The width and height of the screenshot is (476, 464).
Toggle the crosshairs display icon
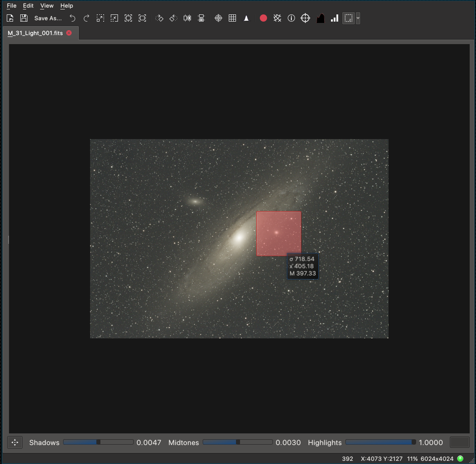pyautogui.click(x=218, y=18)
